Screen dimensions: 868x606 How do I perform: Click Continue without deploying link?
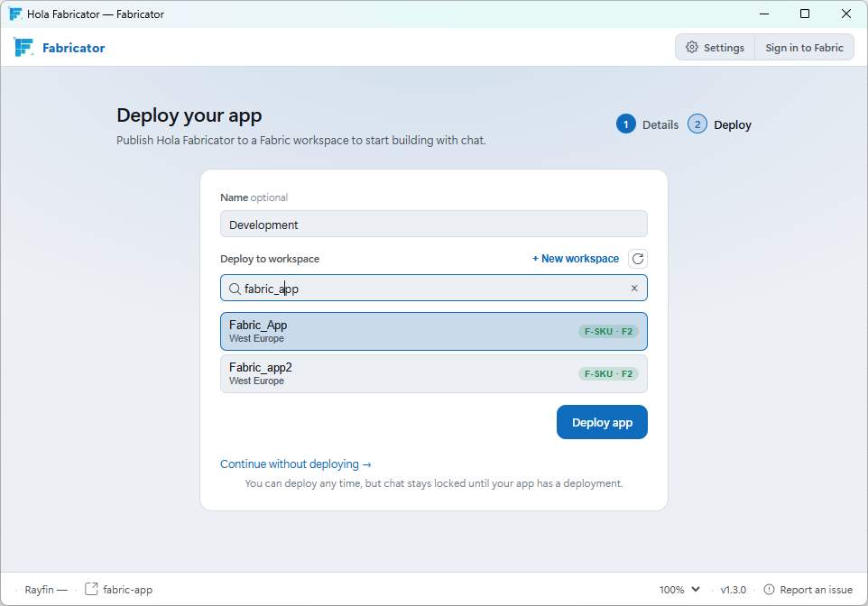(296, 464)
